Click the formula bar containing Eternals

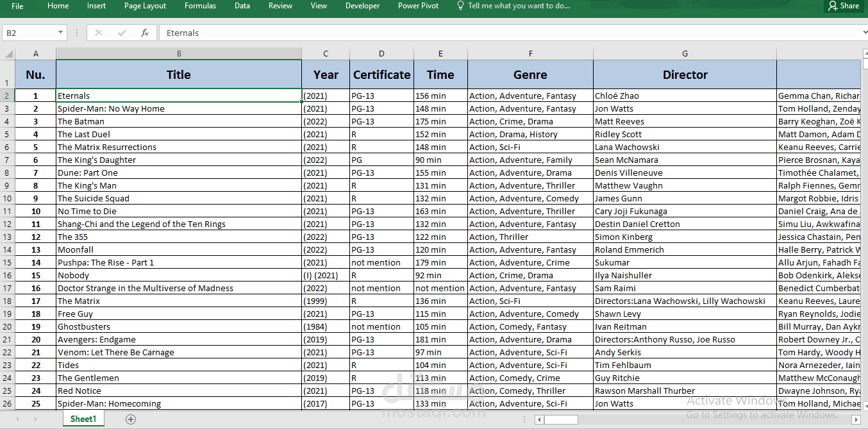click(x=510, y=33)
